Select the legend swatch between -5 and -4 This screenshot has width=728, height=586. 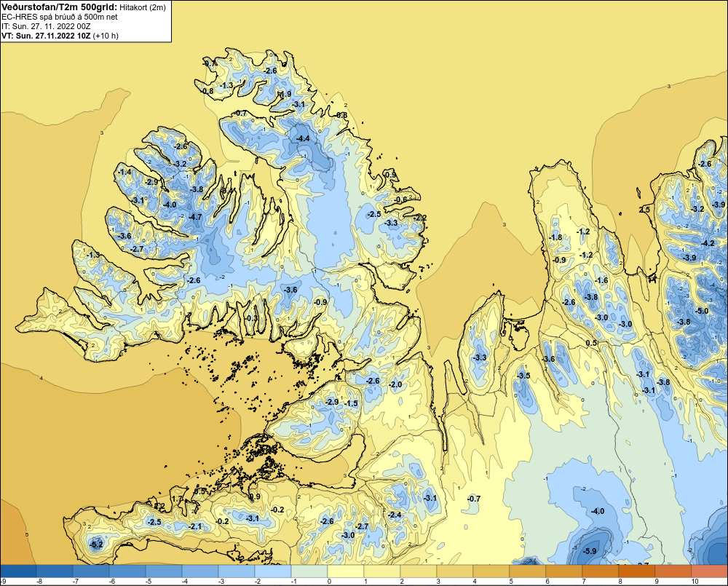click(164, 571)
